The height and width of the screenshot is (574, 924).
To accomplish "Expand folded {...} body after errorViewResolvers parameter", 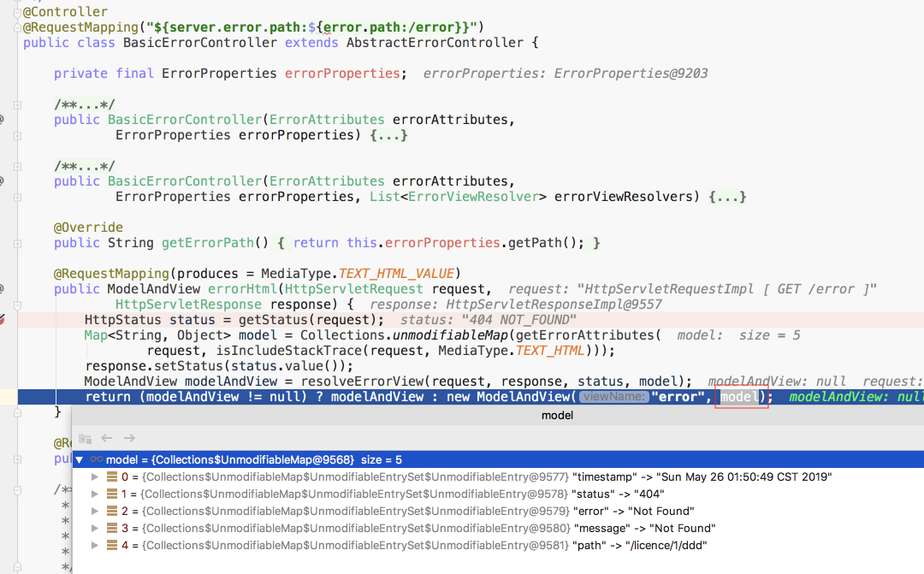I will tap(727, 196).
